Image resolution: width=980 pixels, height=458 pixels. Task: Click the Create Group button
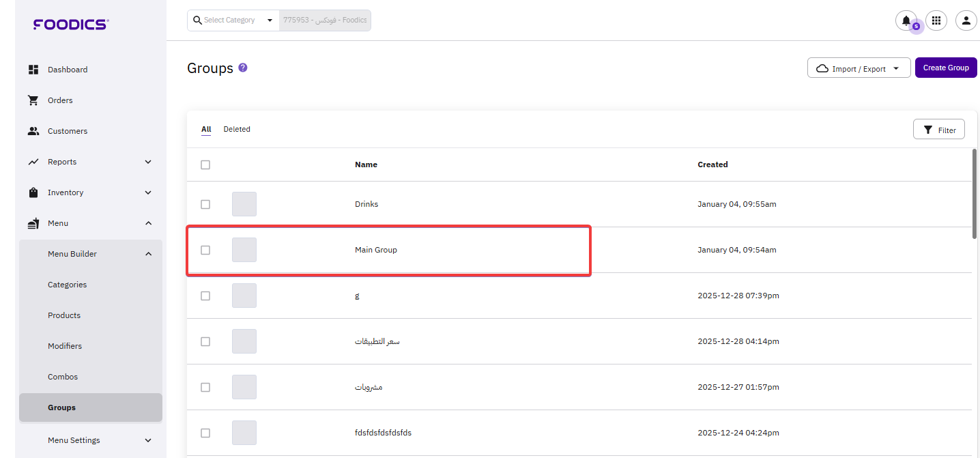946,68
